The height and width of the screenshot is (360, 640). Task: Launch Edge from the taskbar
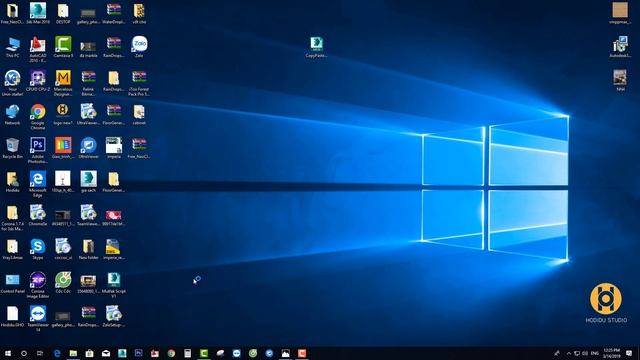57,353
